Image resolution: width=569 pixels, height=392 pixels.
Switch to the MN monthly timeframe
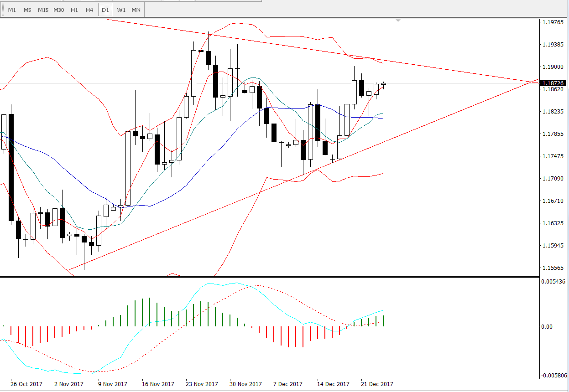click(136, 10)
